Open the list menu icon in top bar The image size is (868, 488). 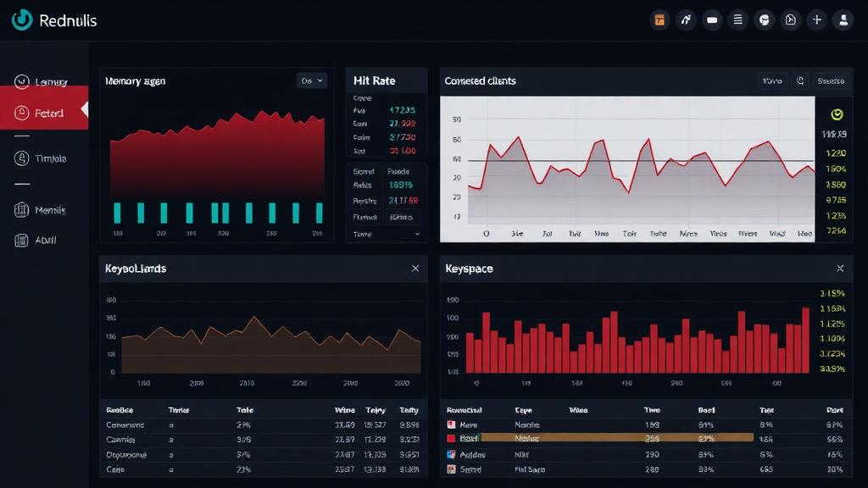[738, 19]
